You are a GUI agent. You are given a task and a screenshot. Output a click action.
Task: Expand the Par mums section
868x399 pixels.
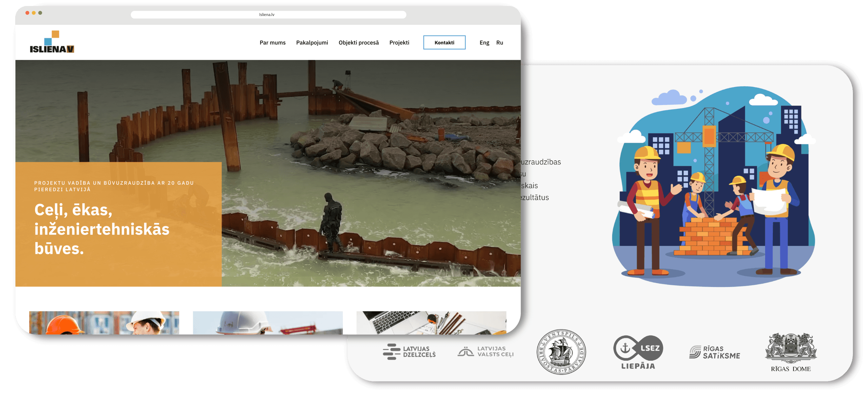272,42
